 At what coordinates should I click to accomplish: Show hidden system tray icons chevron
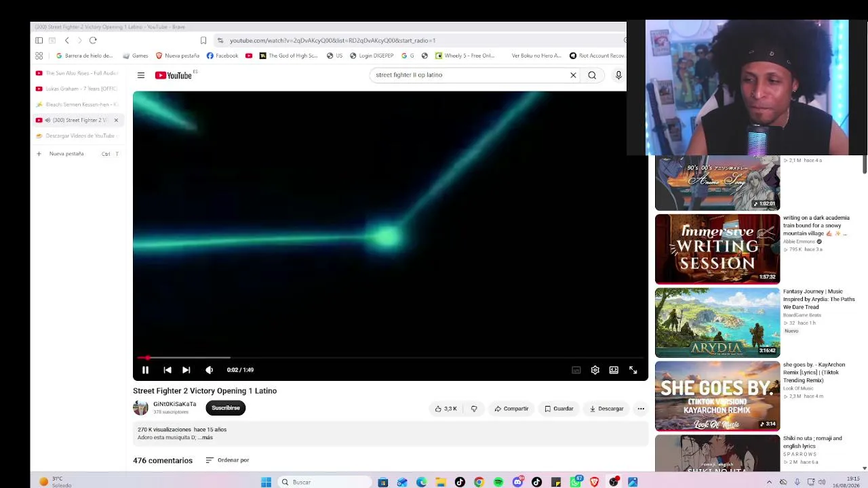[x=769, y=482]
